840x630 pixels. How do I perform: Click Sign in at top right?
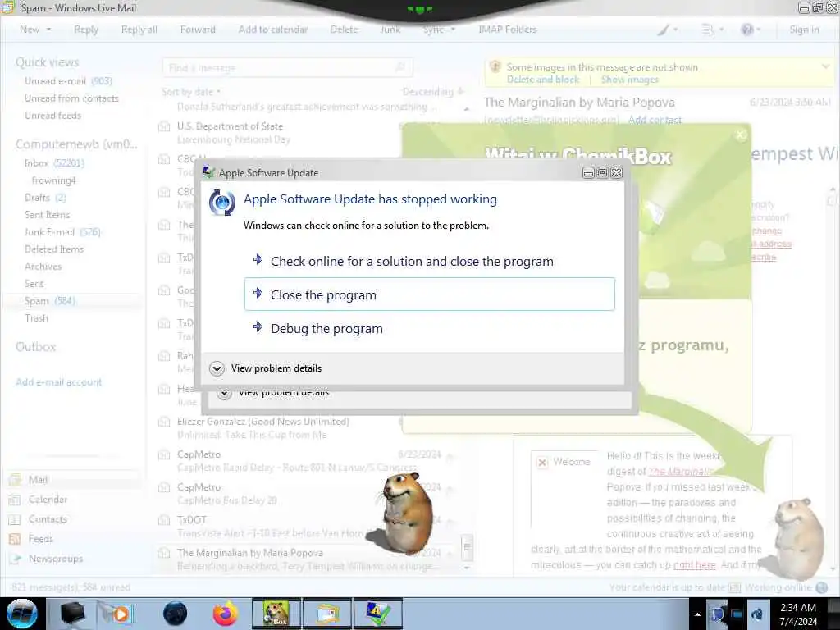tap(804, 30)
